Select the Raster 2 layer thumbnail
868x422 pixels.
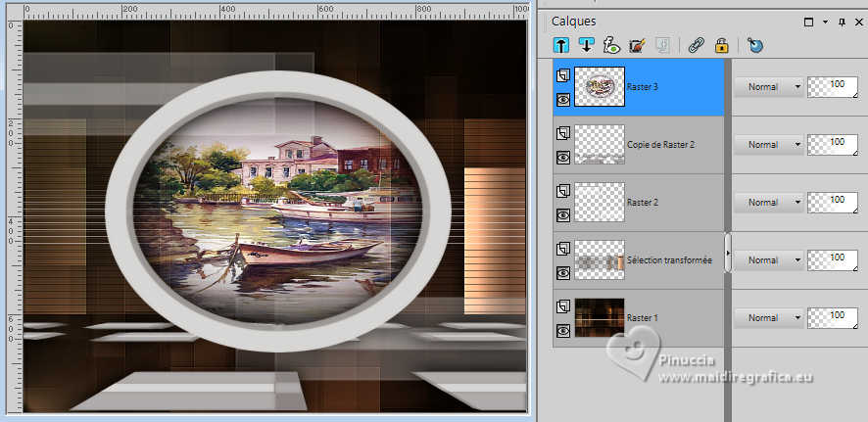pos(600,203)
